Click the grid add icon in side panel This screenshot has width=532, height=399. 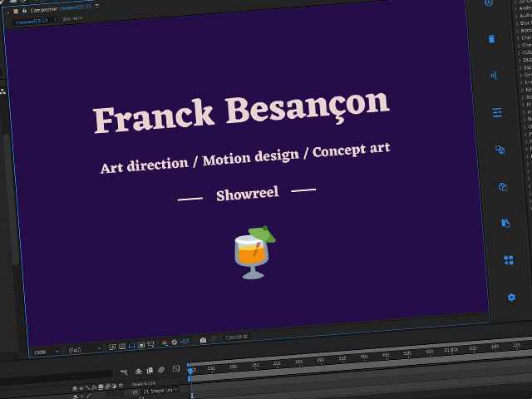pyautogui.click(x=509, y=260)
